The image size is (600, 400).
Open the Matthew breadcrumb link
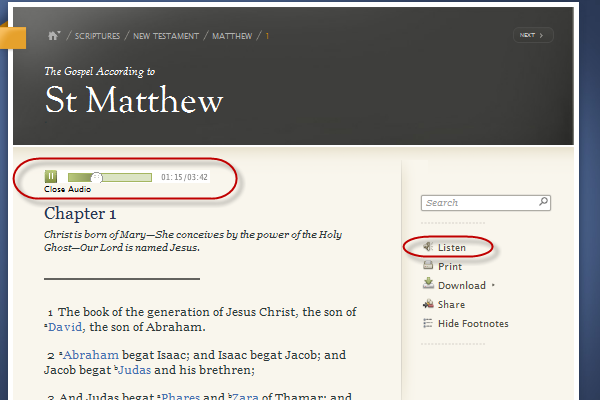coord(232,37)
